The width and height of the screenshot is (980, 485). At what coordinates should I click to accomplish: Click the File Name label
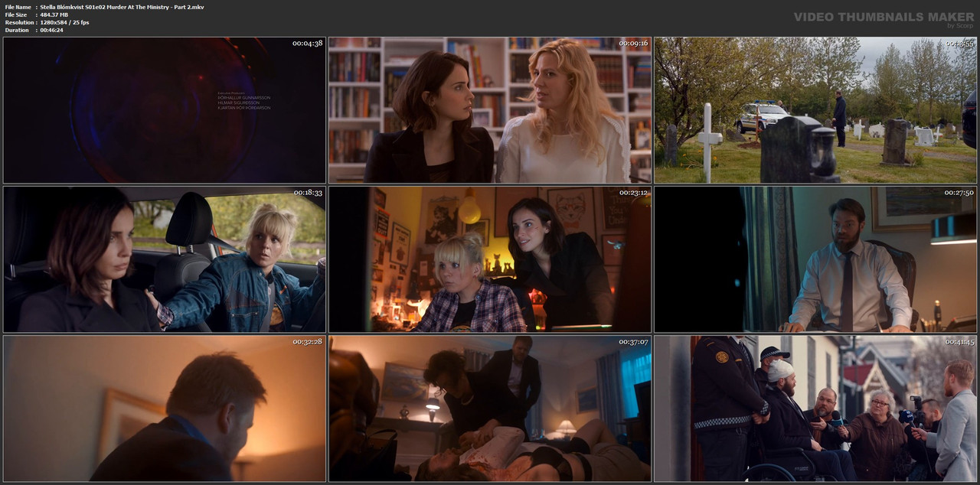pos(18,7)
